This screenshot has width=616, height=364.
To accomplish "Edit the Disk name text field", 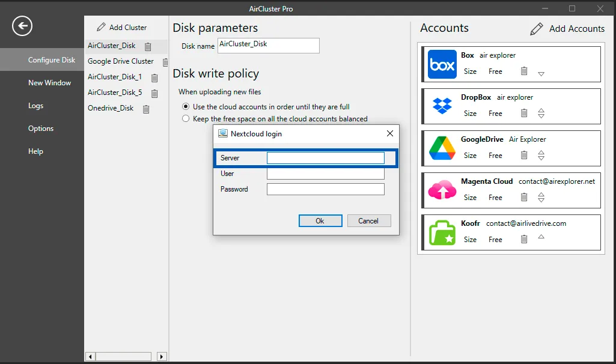I will 268,46.
